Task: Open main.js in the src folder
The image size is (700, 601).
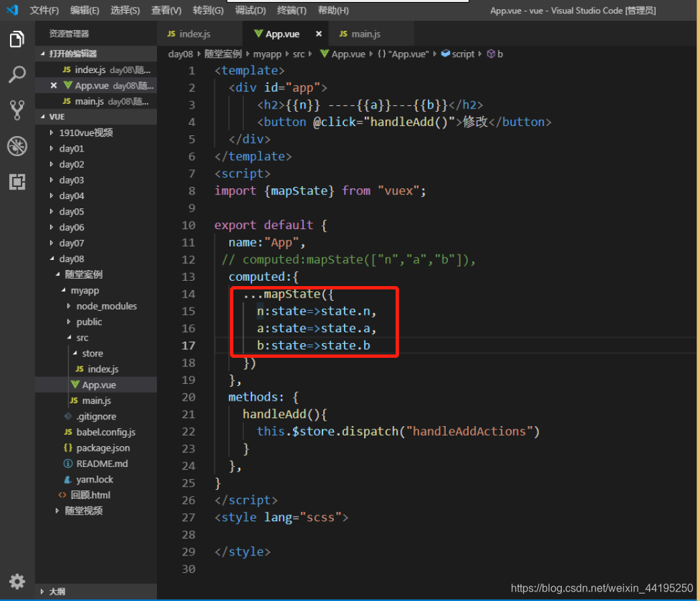Action: coord(96,401)
